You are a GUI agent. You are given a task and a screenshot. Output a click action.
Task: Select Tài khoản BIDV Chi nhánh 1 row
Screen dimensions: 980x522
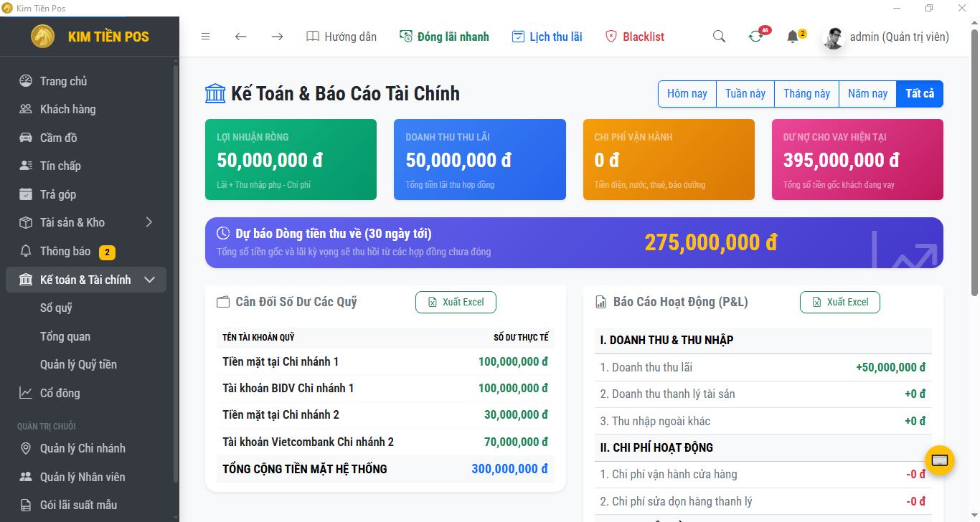pos(385,388)
